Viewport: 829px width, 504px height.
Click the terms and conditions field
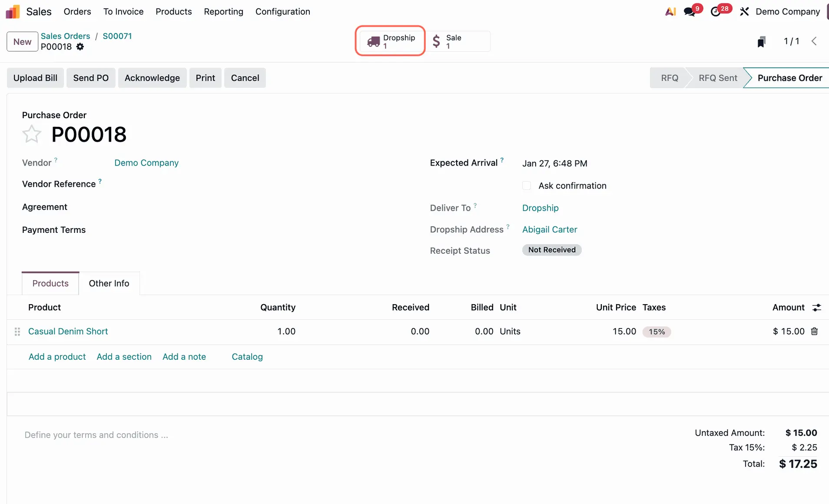pyautogui.click(x=96, y=435)
